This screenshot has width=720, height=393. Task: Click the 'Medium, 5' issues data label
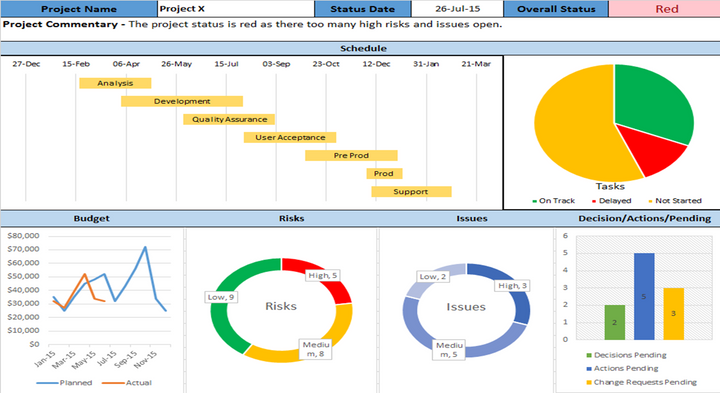[x=450, y=349]
